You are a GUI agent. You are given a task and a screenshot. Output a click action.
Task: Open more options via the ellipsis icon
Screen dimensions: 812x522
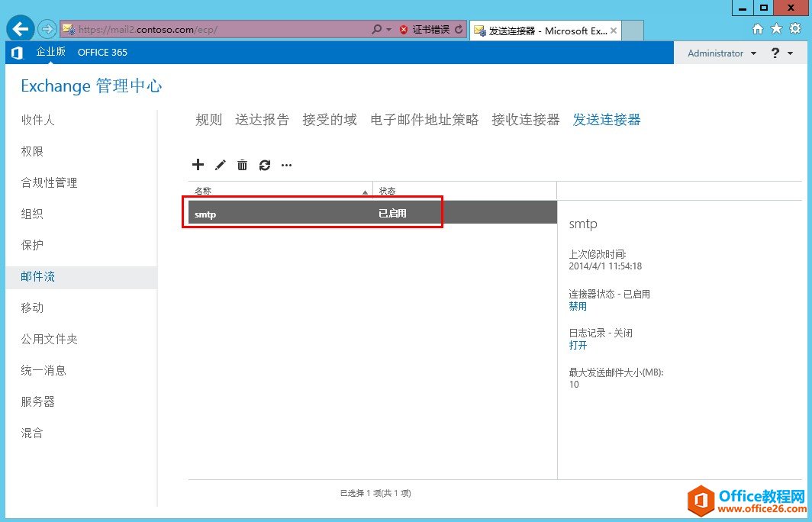(x=286, y=164)
